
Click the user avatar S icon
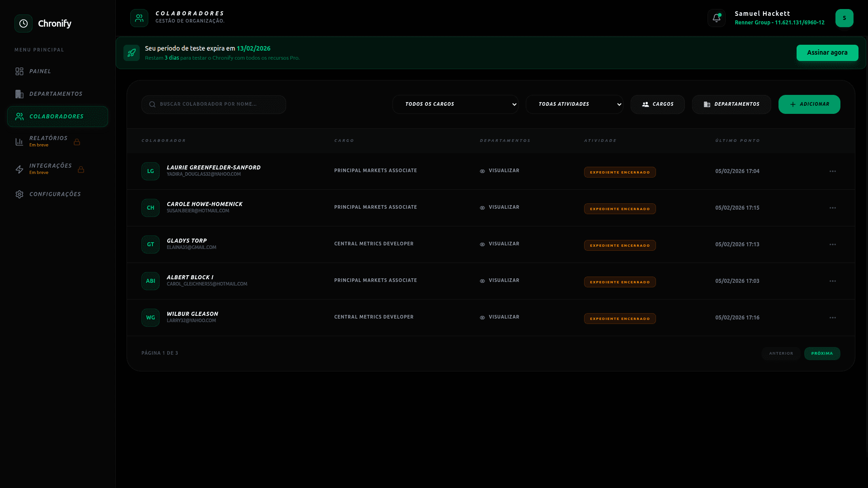coord(844,18)
